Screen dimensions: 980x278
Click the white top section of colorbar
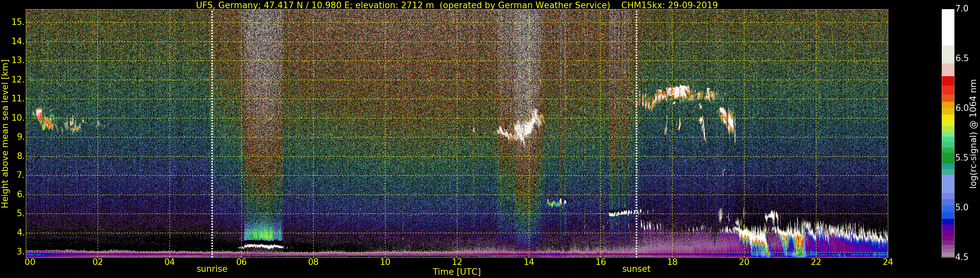[x=948, y=27]
